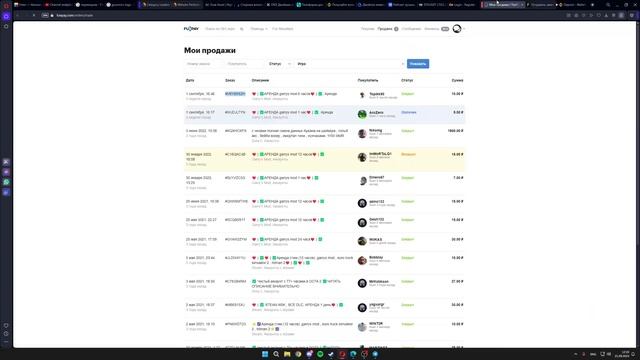This screenshot has width=640, height=360.
Task: Click the search magnifier icon in site header
Action: coord(242,29)
